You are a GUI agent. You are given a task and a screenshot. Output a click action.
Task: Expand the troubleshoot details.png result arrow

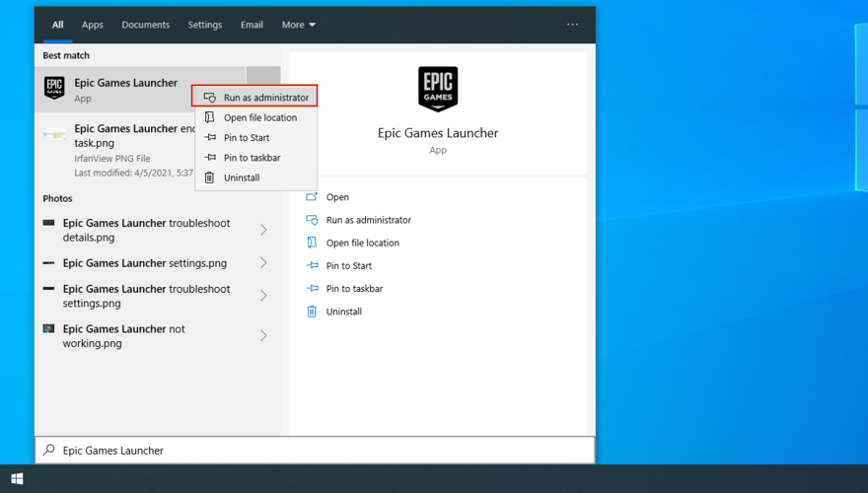(264, 230)
